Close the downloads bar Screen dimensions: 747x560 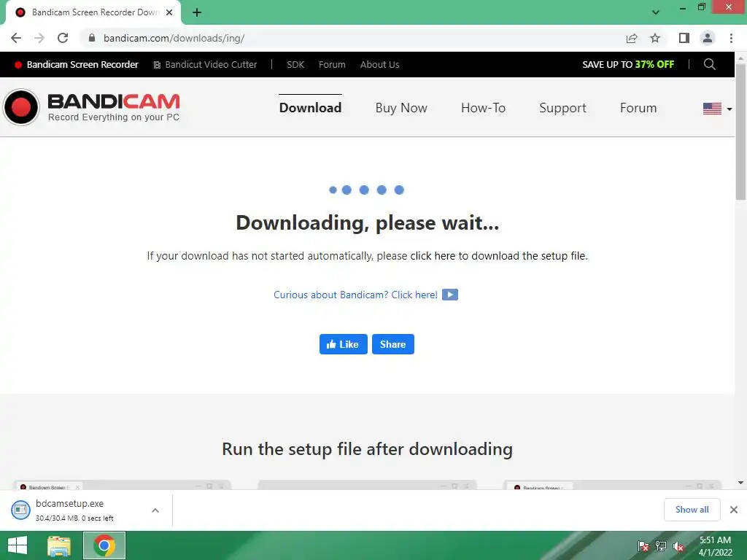tap(734, 510)
